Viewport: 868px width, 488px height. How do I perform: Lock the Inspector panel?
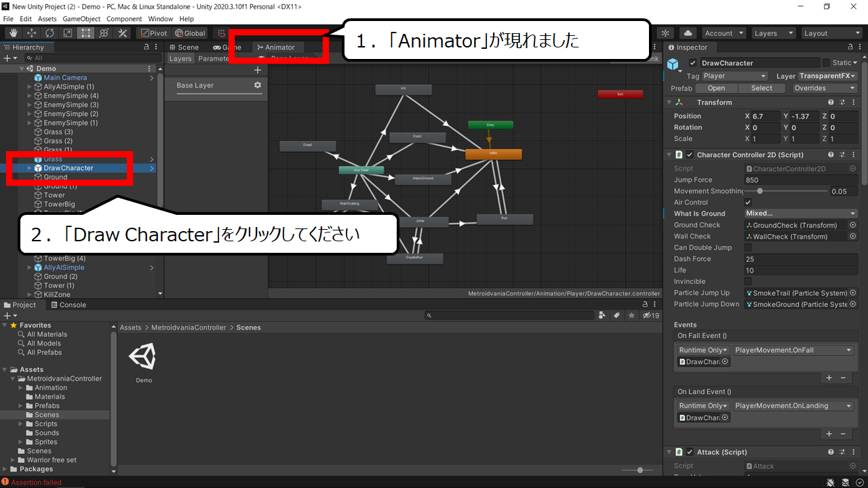[850, 47]
